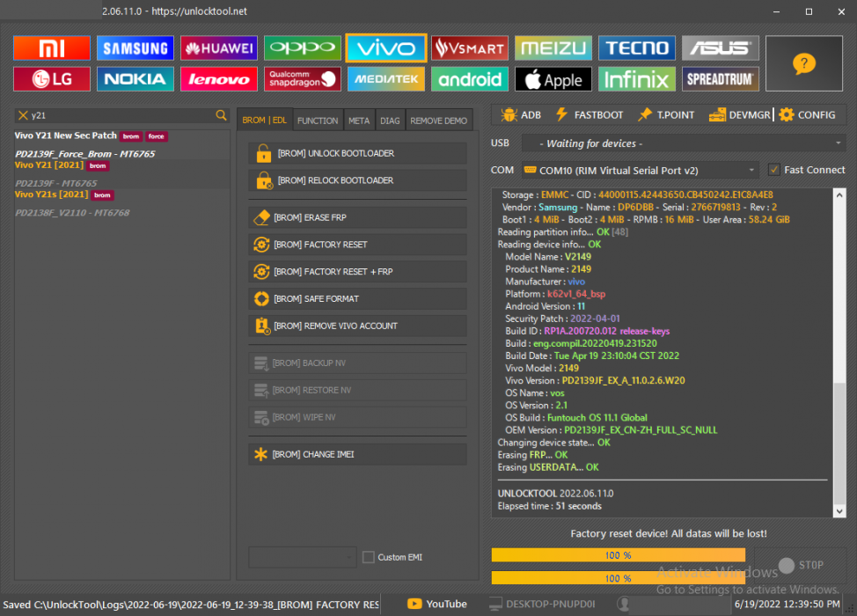Click the lower 100 % progress bar
This screenshot has width=857, height=616.
coord(619,578)
